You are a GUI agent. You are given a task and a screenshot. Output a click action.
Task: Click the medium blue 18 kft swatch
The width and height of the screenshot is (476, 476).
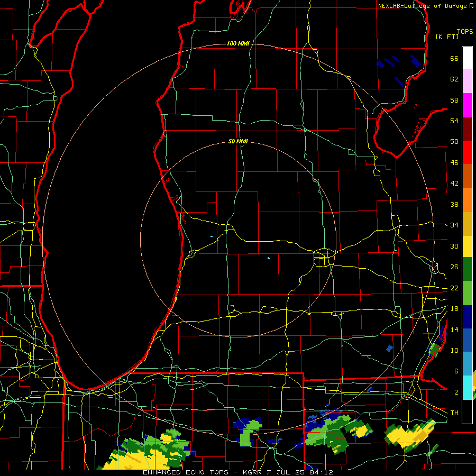[467, 340]
